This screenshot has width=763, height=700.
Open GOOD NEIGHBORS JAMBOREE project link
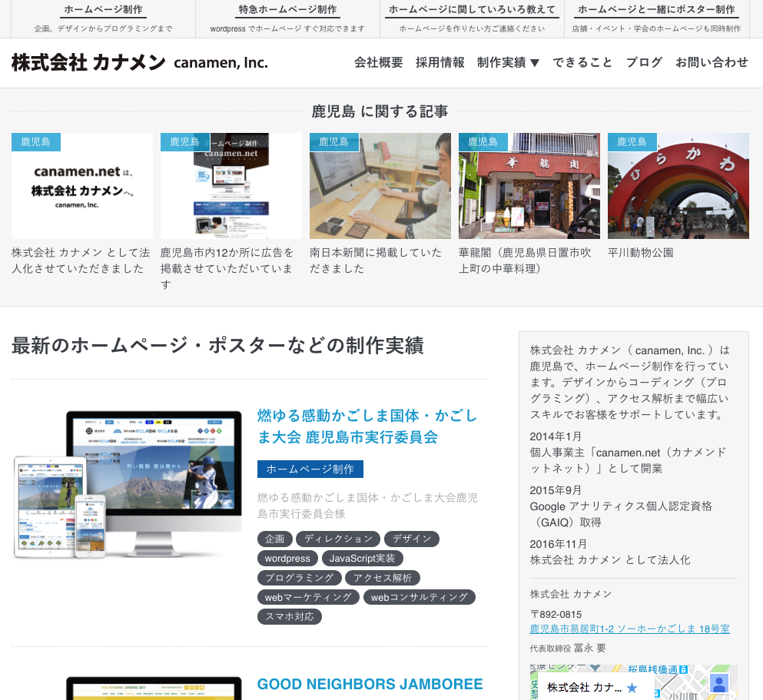point(370,684)
